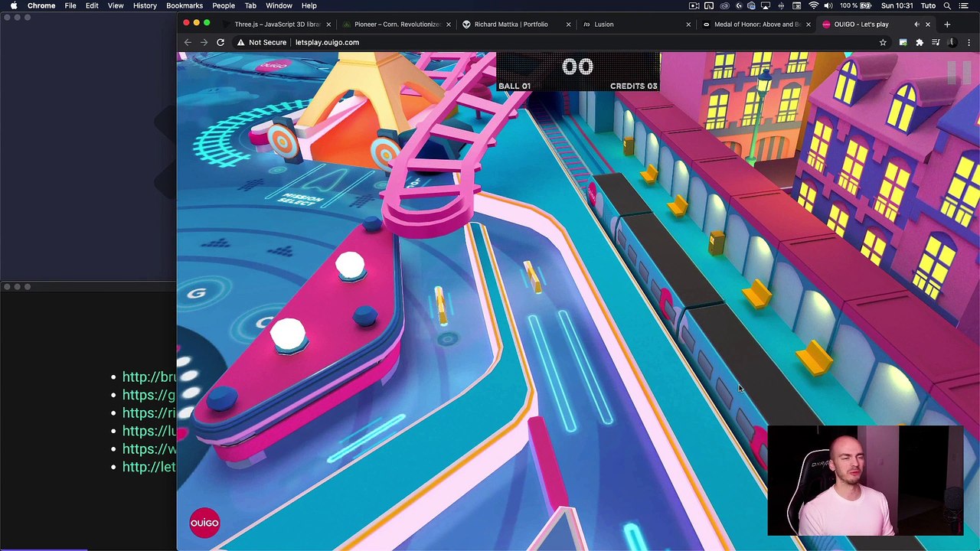Click the webcam video overlay thumbnail
Screen dimensions: 980x551
[865, 480]
